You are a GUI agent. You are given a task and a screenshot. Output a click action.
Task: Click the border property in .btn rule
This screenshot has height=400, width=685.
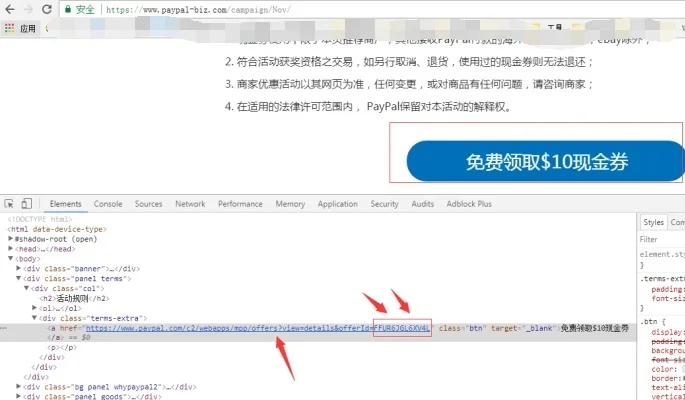pyautogui.click(x=668, y=378)
